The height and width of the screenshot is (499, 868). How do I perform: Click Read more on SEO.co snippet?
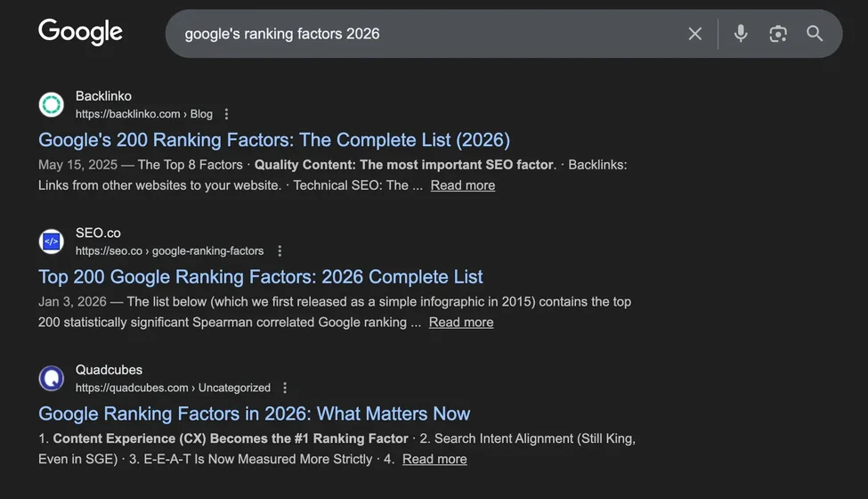(461, 323)
